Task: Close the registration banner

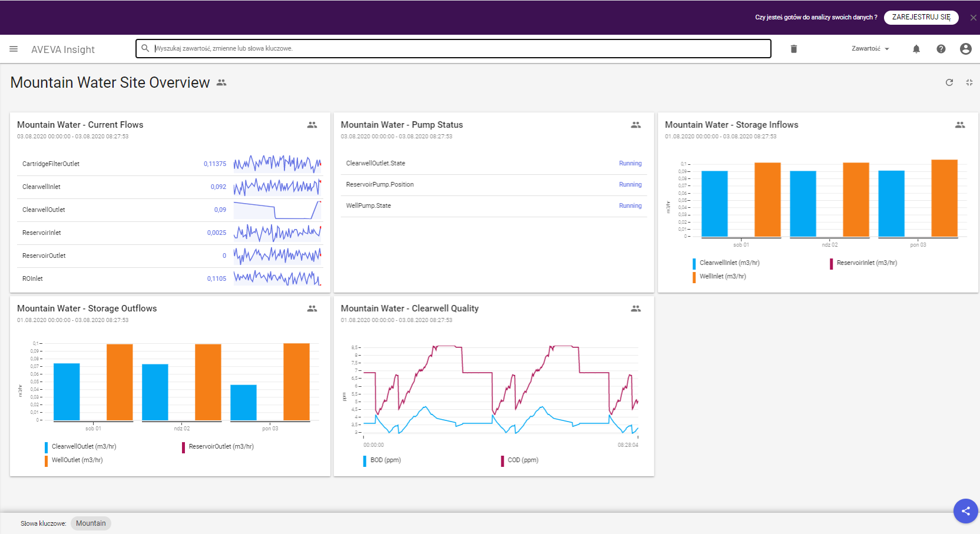Action: tap(973, 18)
